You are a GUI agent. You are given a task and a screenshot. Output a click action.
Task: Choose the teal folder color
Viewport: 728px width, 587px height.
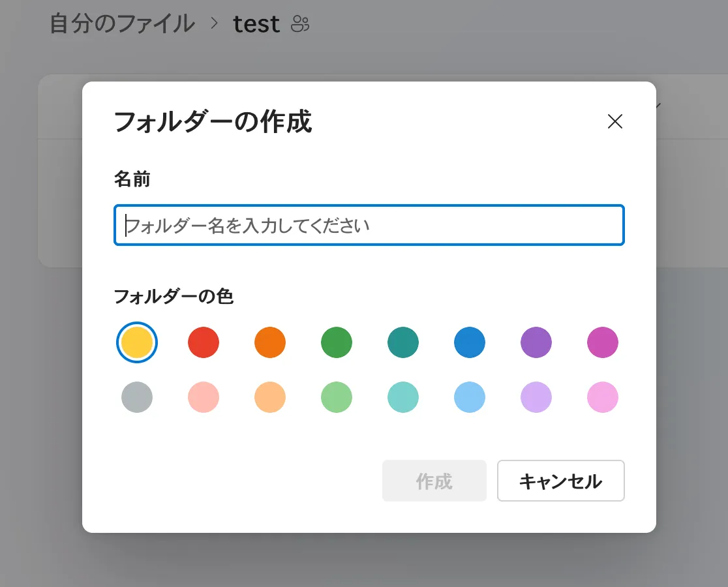tap(403, 342)
